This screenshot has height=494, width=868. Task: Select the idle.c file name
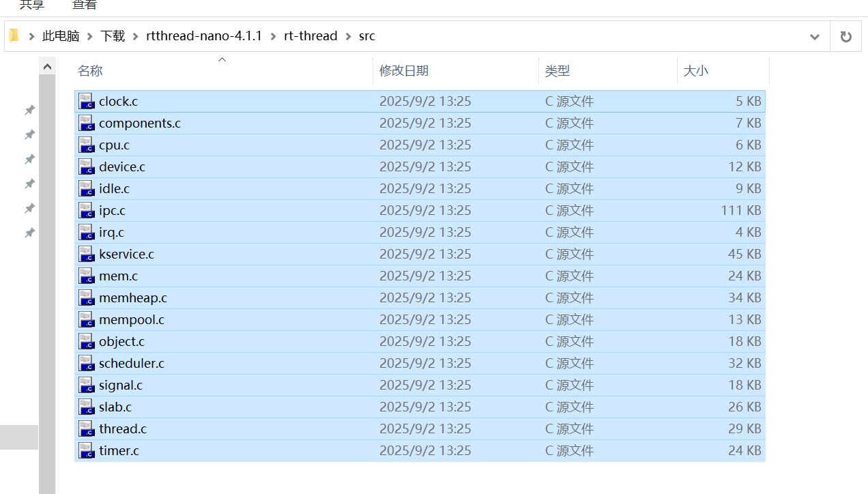pos(114,188)
